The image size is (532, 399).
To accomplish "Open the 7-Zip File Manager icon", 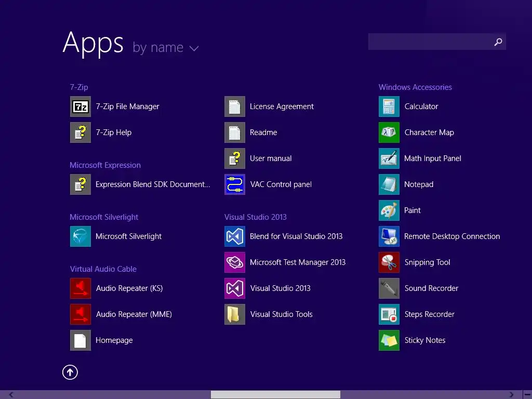I will point(81,107).
